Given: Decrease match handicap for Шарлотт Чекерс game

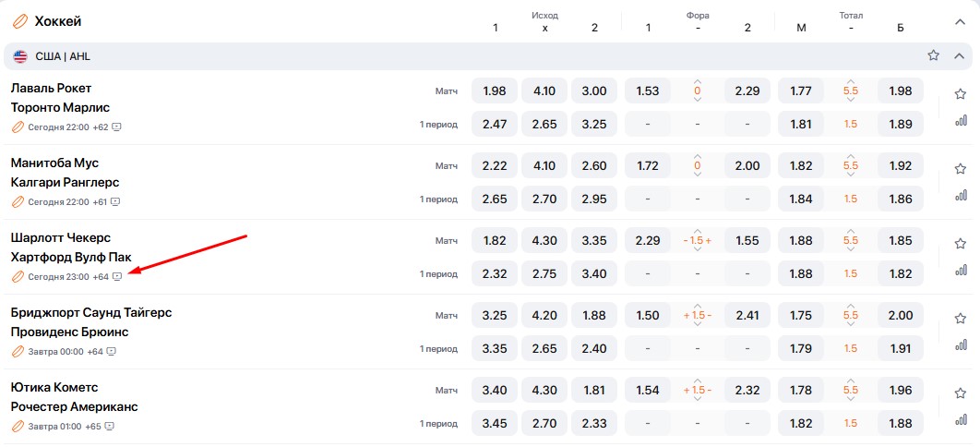Looking at the screenshot, I should click(698, 251).
